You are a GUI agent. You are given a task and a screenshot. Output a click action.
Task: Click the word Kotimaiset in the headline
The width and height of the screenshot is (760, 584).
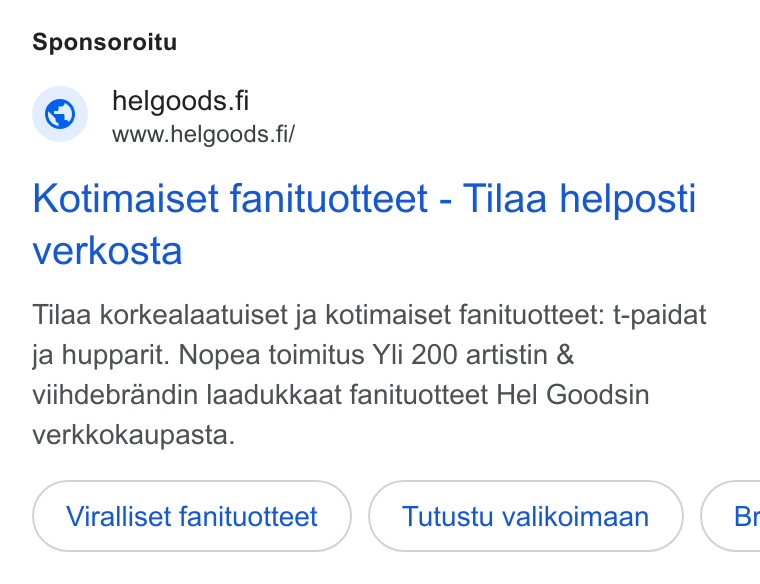click(126, 198)
